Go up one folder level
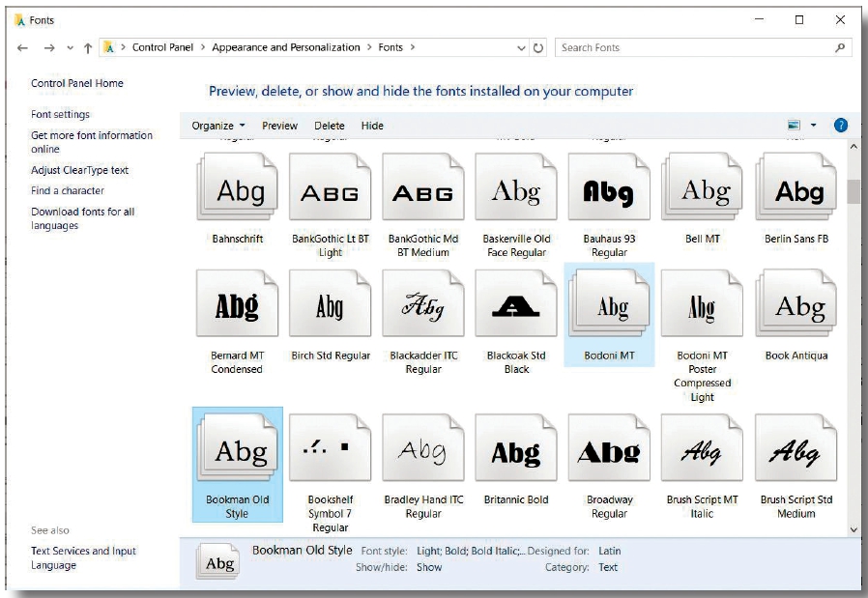Image resolution: width=868 pixels, height=598 pixels. (x=87, y=48)
